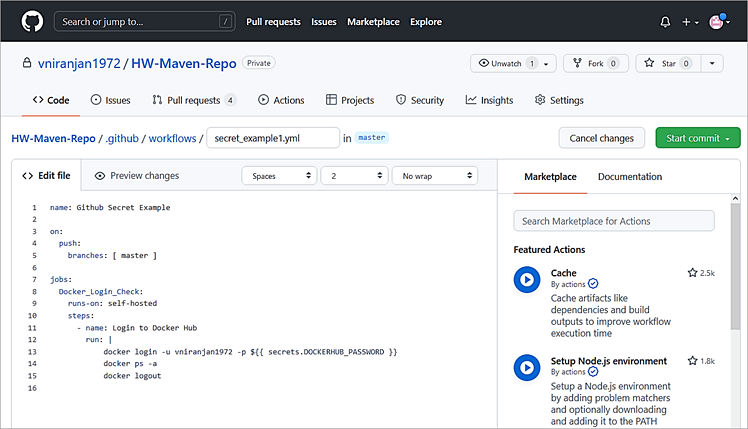Click the Setup Node.js environment icon
Viewport: 748px width, 429px height.
[527, 367]
